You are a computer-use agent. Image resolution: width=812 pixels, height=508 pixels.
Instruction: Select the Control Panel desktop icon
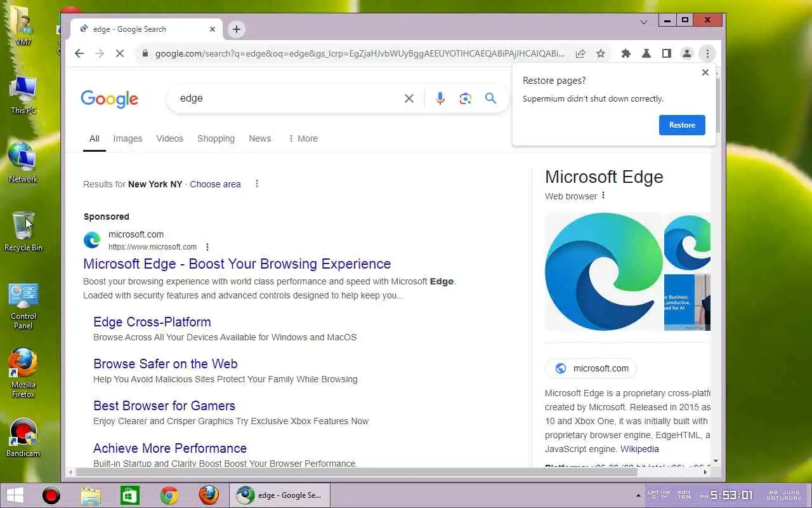[x=23, y=306]
